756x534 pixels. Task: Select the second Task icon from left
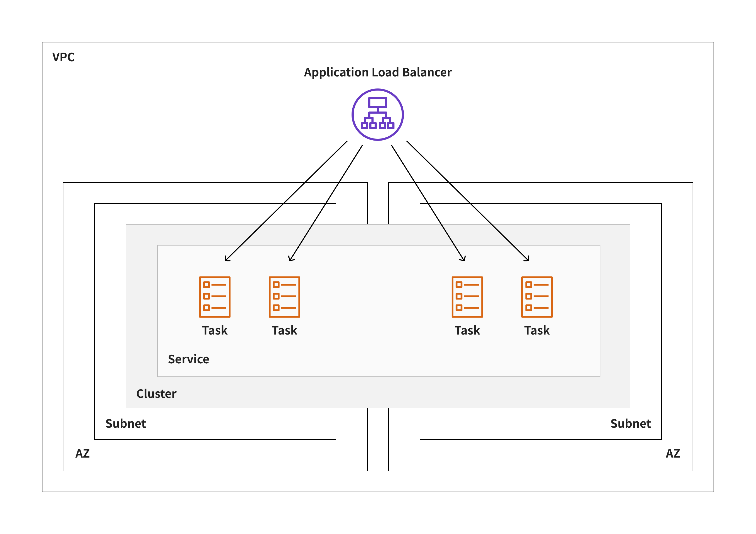click(x=284, y=297)
